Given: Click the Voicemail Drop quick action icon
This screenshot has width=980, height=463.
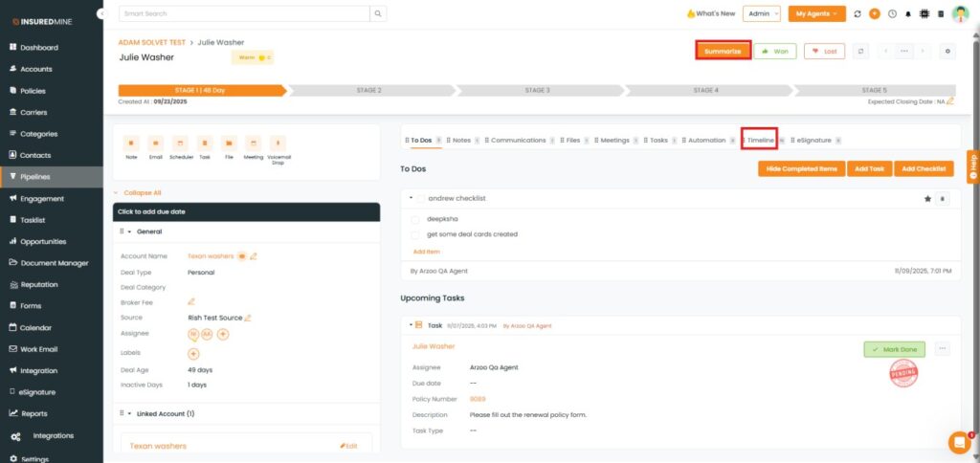Looking at the screenshot, I should click(278, 143).
